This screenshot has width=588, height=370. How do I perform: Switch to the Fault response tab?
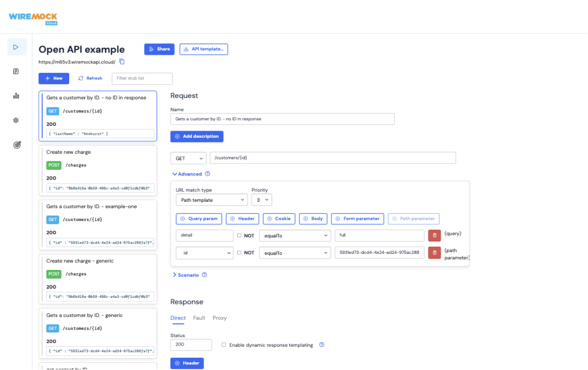[x=199, y=318]
